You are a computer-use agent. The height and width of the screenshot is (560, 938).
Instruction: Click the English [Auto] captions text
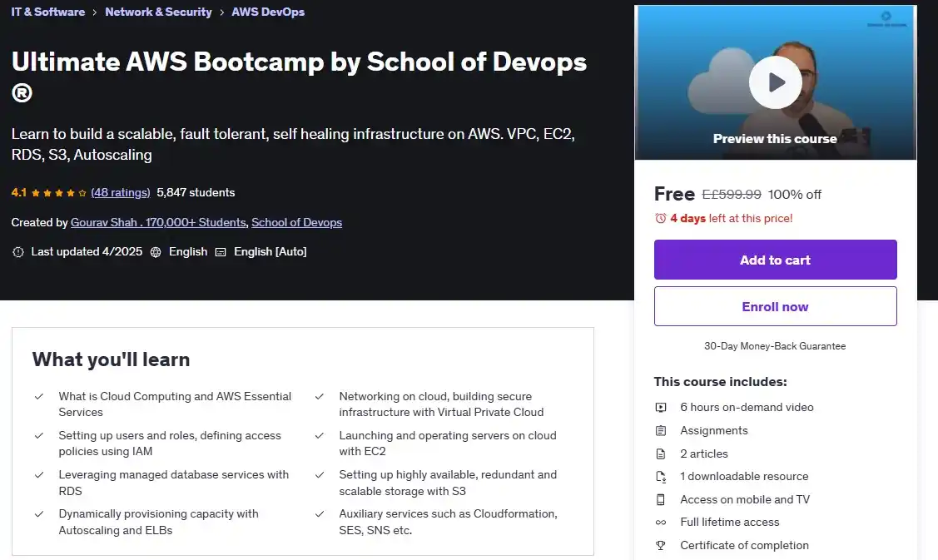tap(270, 252)
